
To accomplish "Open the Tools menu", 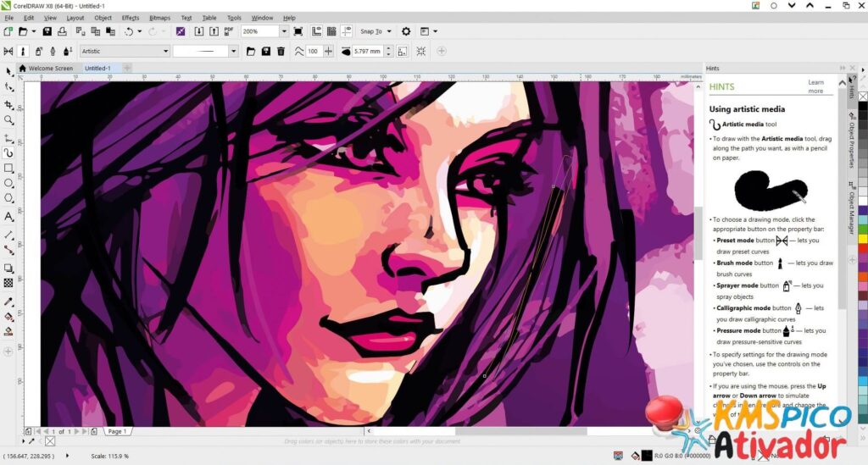I will (234, 18).
